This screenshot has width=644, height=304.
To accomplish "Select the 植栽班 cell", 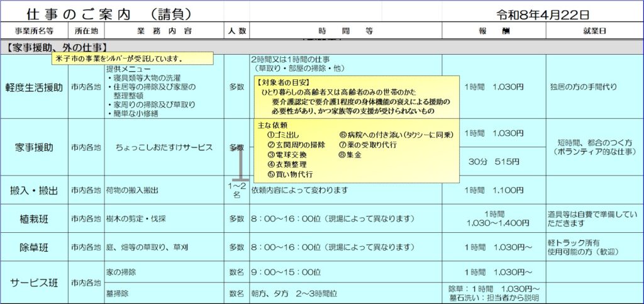I will (34, 218).
